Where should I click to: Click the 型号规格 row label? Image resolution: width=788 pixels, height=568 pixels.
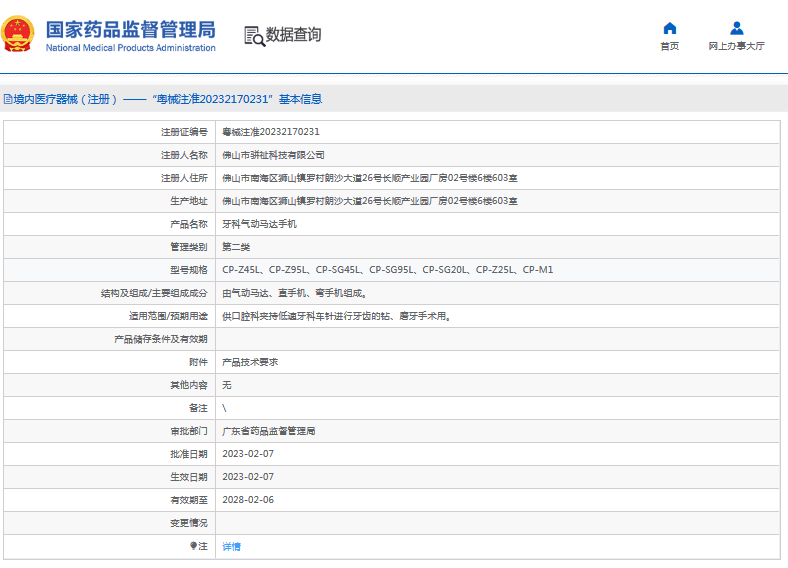(x=188, y=270)
